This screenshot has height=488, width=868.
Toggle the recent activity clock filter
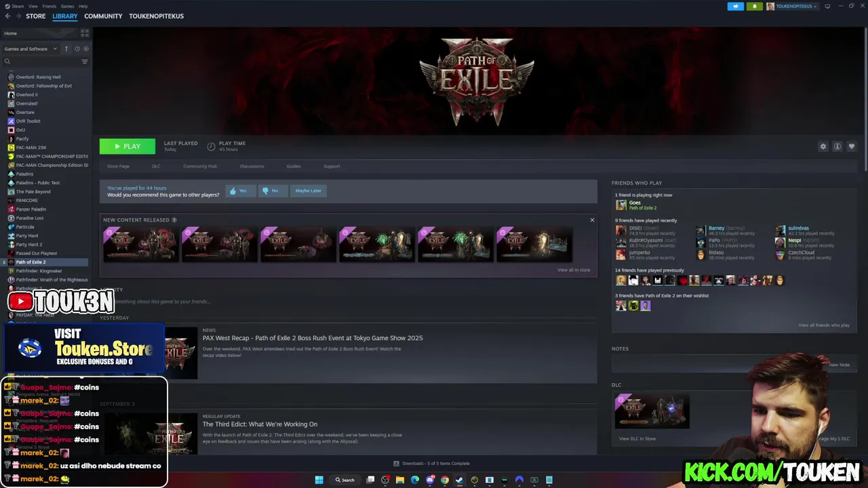point(77,49)
